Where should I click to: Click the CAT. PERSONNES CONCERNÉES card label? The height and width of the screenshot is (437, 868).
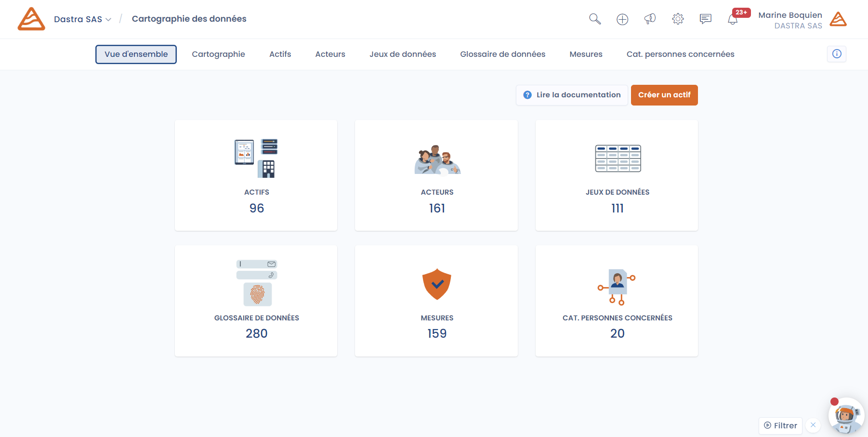pos(618,318)
